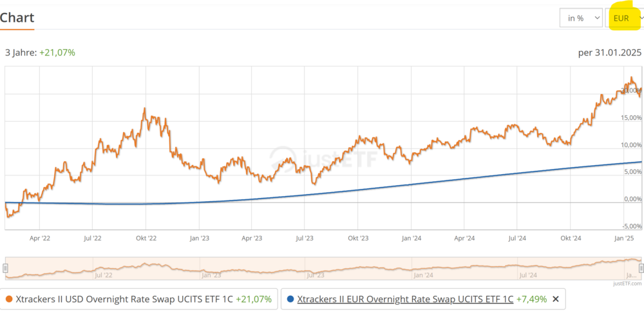
Task: Click the orange USD ETF legend dot
Action: point(10,299)
